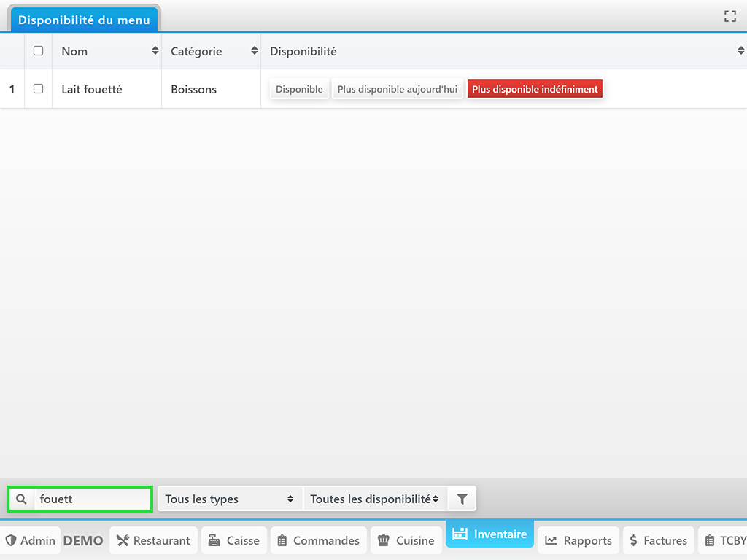Image resolution: width=747 pixels, height=560 pixels.
Task: Switch to the Restaurant tab
Action: point(153,540)
